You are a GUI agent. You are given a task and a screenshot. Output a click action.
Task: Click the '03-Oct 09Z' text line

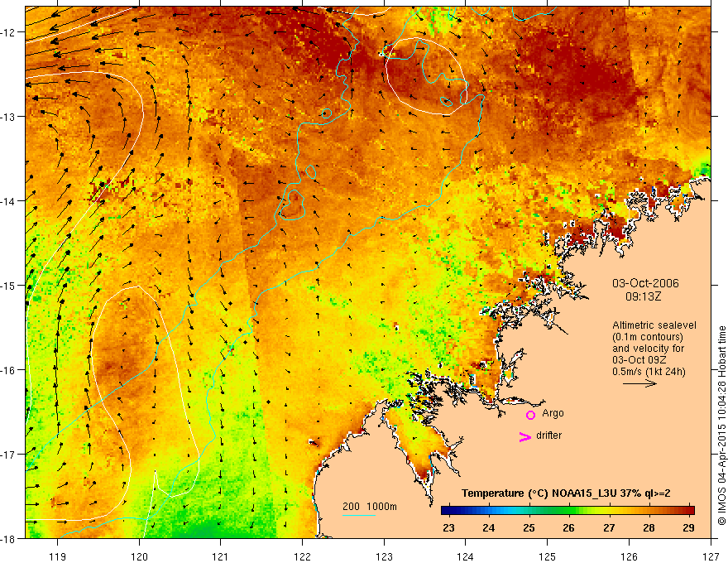pyautogui.click(x=639, y=360)
